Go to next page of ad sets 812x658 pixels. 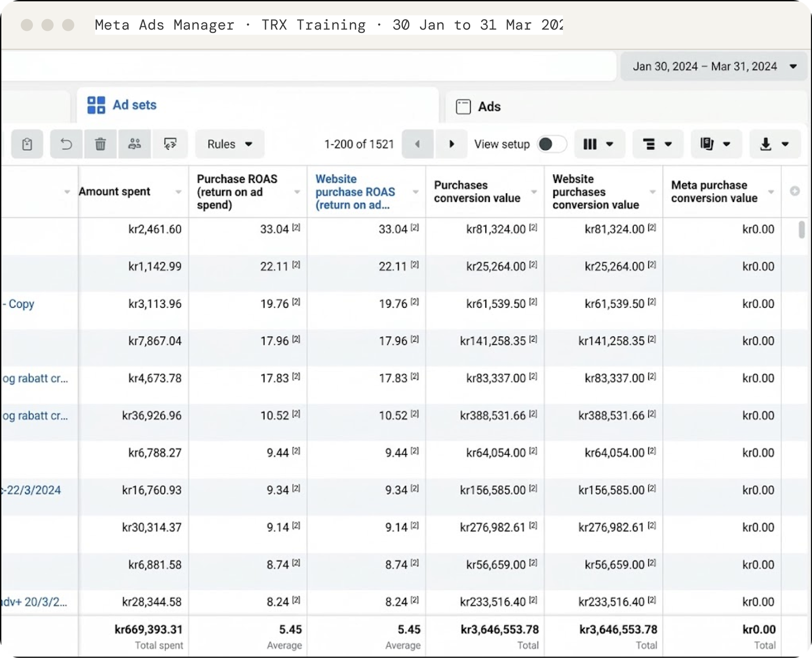point(451,144)
